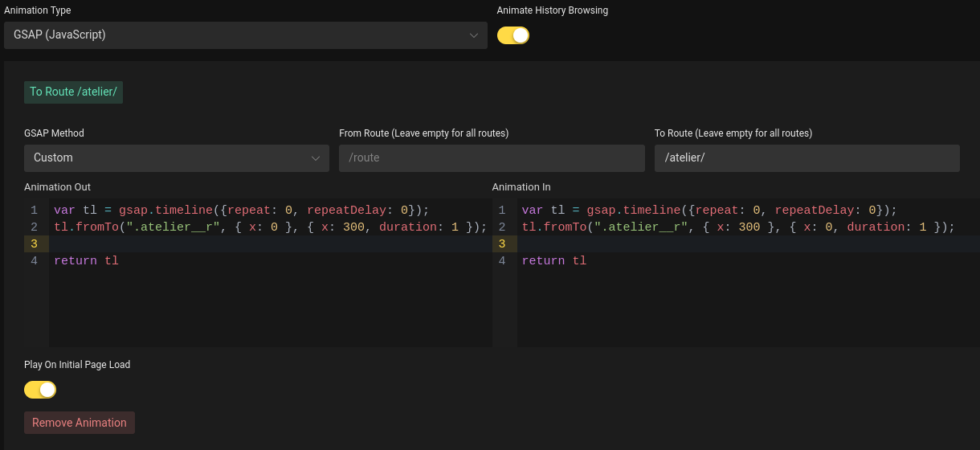The width and height of the screenshot is (980, 450).
Task: Click the GSAP Method chevron arrow
Action: point(316,158)
